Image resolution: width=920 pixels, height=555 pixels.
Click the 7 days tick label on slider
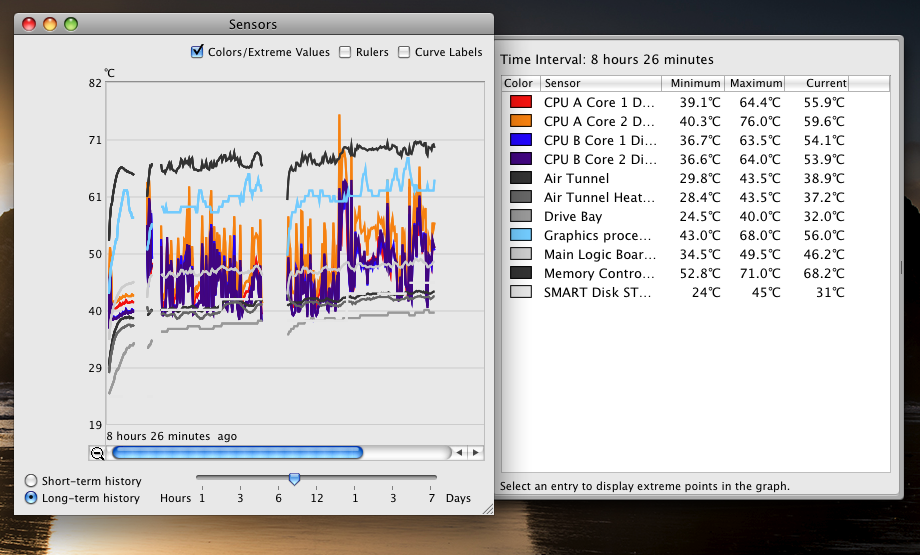point(431,498)
